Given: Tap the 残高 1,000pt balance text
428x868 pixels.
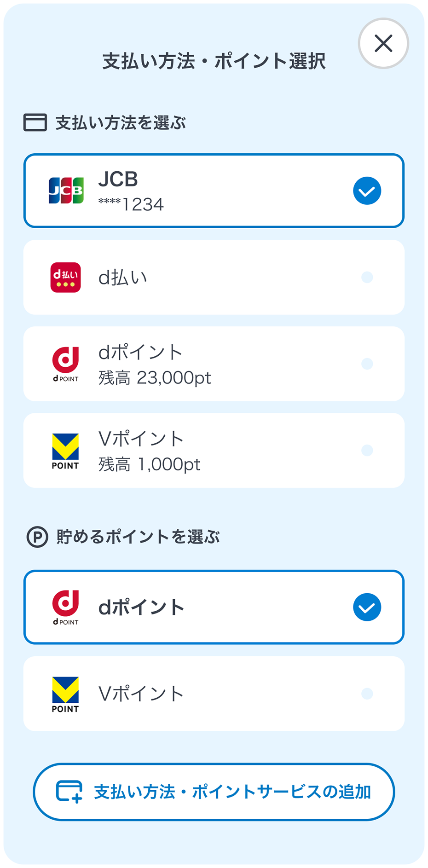Looking at the screenshot, I should pos(150,464).
